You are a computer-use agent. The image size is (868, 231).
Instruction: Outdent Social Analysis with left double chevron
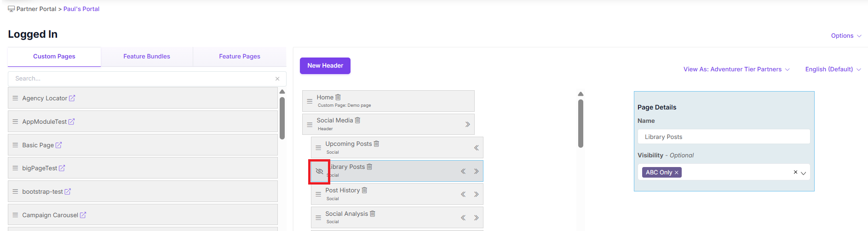(463, 218)
